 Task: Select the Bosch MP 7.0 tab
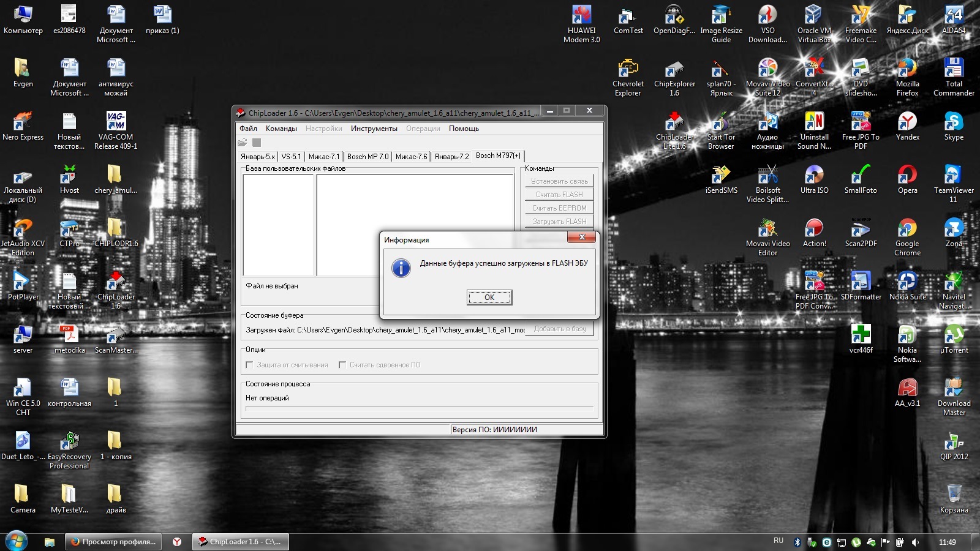367,157
